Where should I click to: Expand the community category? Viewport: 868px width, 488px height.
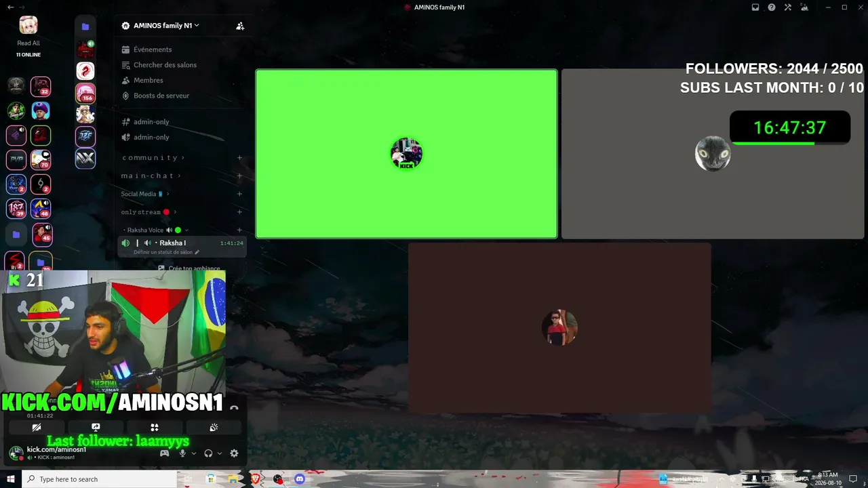pyautogui.click(x=153, y=158)
